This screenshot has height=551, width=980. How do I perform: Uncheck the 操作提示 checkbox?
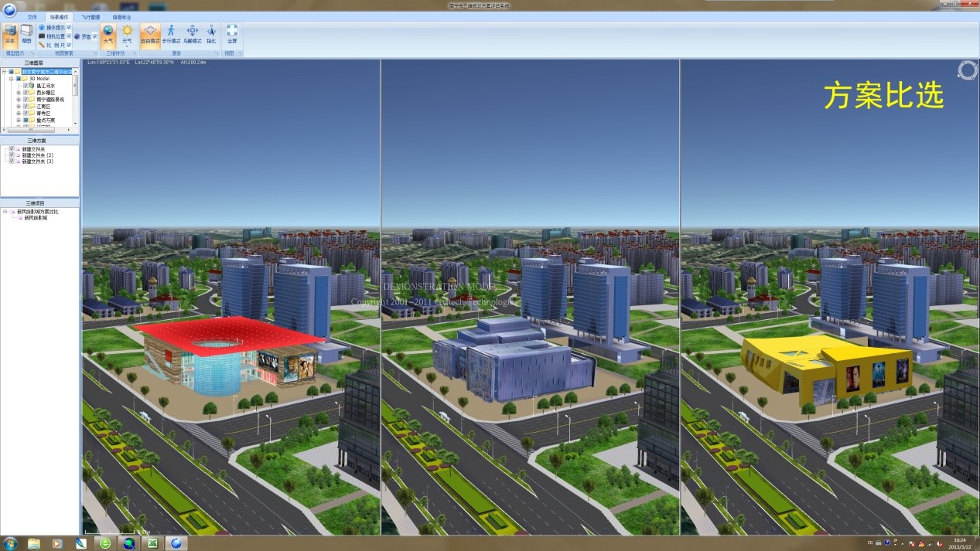tap(69, 27)
